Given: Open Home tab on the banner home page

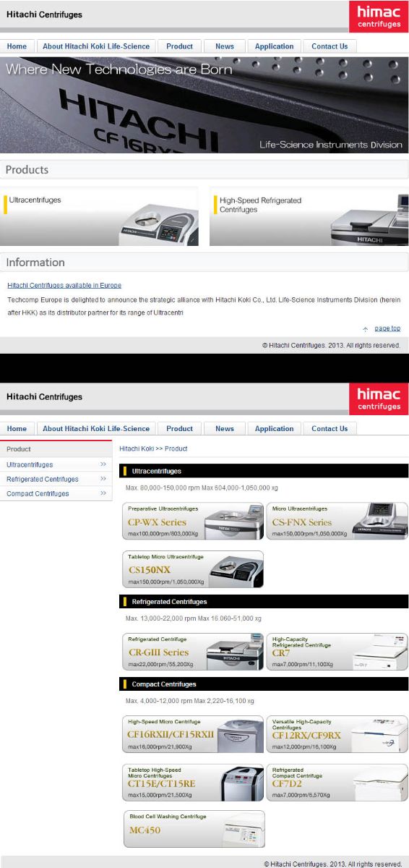Looking at the screenshot, I should (17, 46).
